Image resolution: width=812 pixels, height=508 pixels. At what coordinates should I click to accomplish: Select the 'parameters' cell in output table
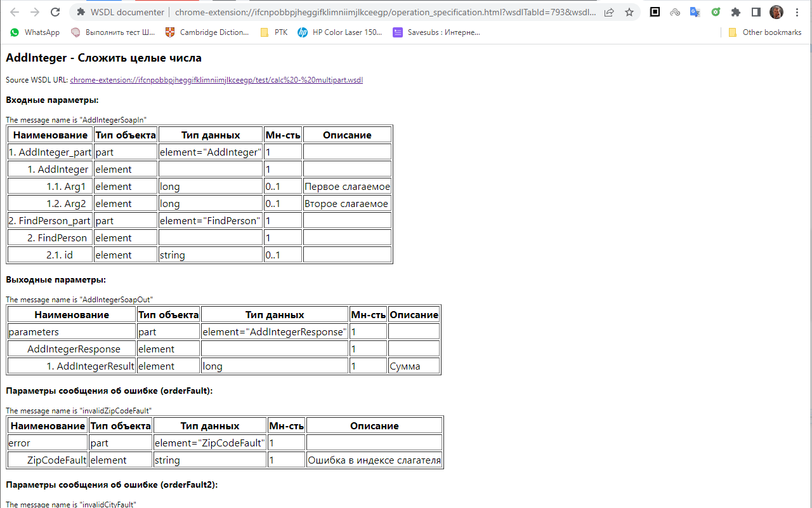pos(72,331)
